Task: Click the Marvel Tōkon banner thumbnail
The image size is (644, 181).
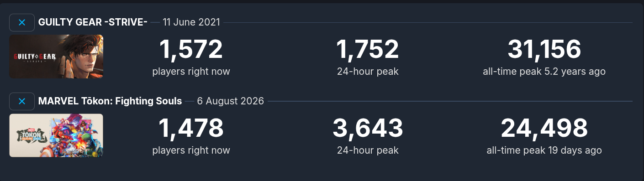Action: click(x=56, y=135)
